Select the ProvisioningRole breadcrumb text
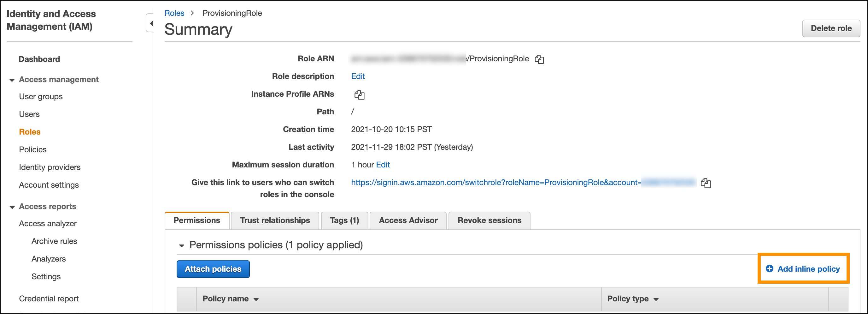The image size is (868, 314). (232, 13)
